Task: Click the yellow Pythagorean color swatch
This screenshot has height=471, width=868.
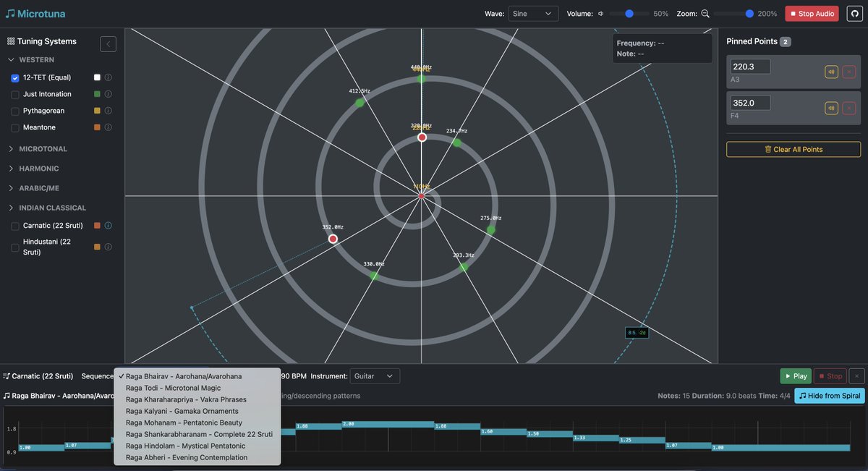Action: coord(97,111)
